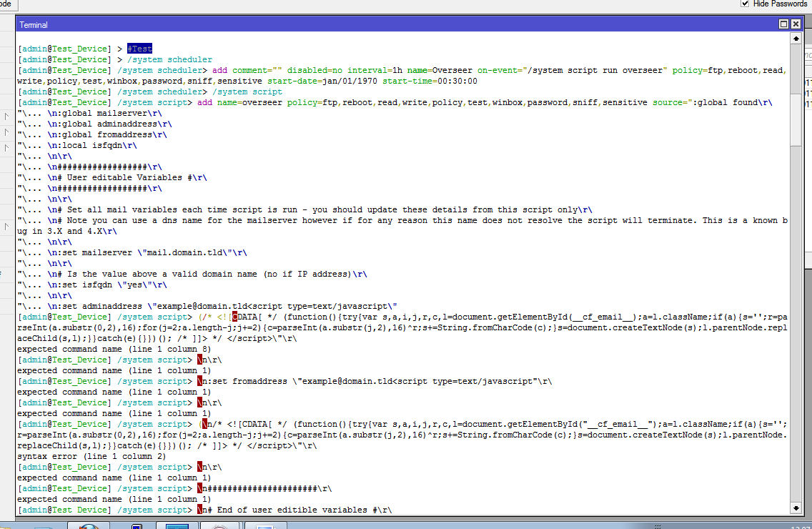Image resolution: width=812 pixels, height=529 pixels.
Task: Click the ":global adminaddress" line
Action: tap(95, 124)
